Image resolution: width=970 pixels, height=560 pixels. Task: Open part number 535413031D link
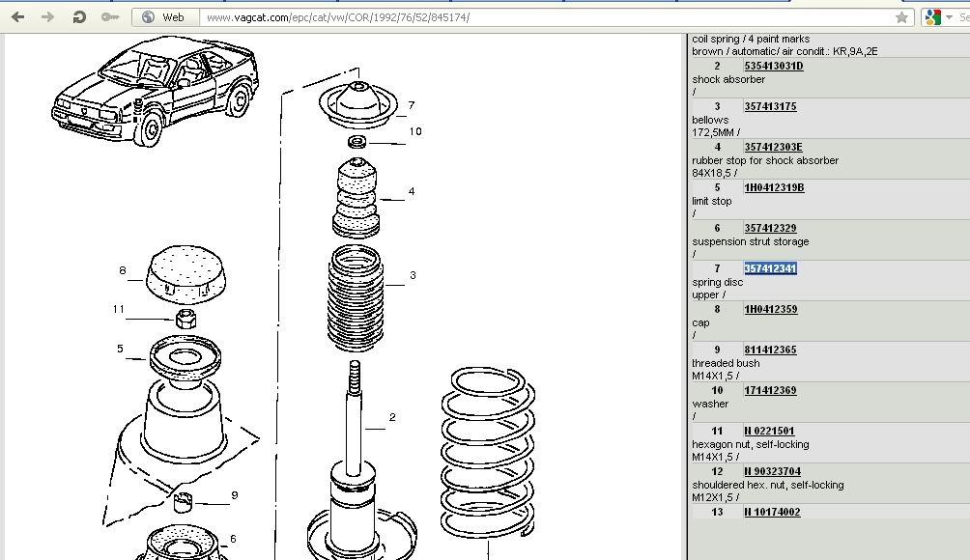773,66
